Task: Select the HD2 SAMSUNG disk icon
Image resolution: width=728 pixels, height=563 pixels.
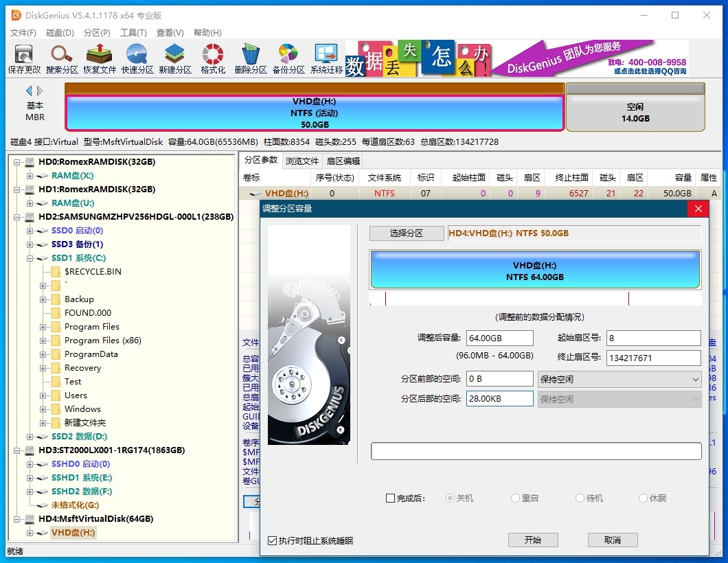Action: [30, 217]
